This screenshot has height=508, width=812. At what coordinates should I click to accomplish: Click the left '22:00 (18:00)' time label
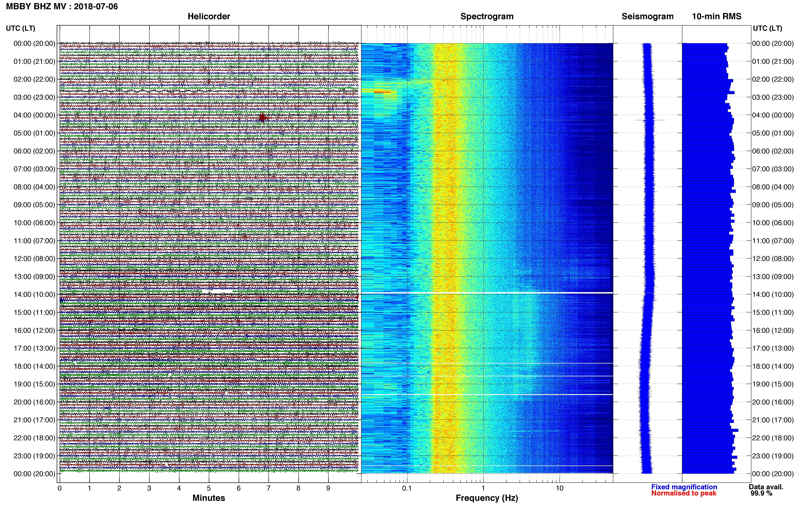(x=34, y=438)
